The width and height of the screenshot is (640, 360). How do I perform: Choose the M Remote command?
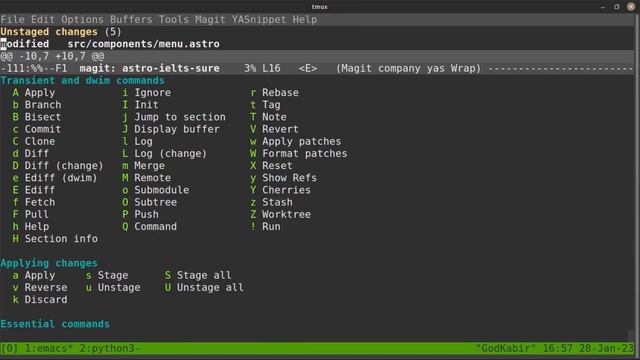pos(147,178)
